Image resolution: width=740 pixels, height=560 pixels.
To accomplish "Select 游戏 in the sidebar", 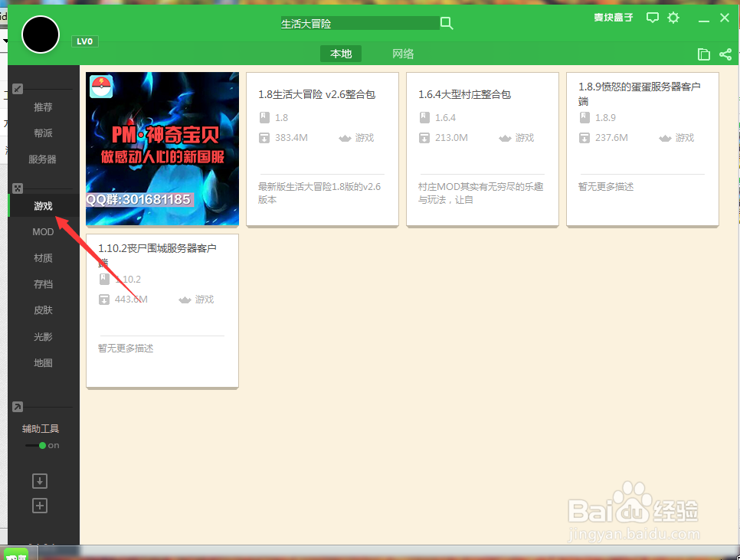I will coord(43,206).
